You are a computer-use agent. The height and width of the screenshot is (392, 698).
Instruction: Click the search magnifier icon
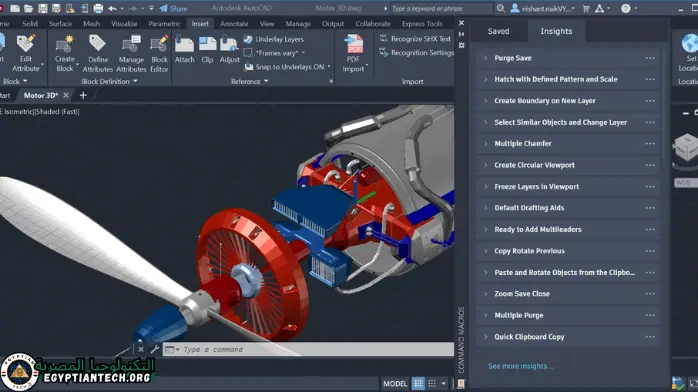pos(501,8)
